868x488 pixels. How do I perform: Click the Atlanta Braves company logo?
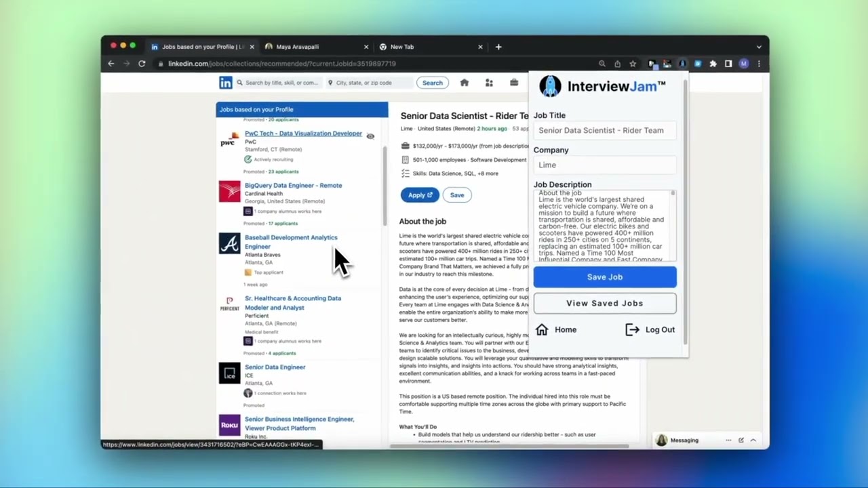point(229,243)
